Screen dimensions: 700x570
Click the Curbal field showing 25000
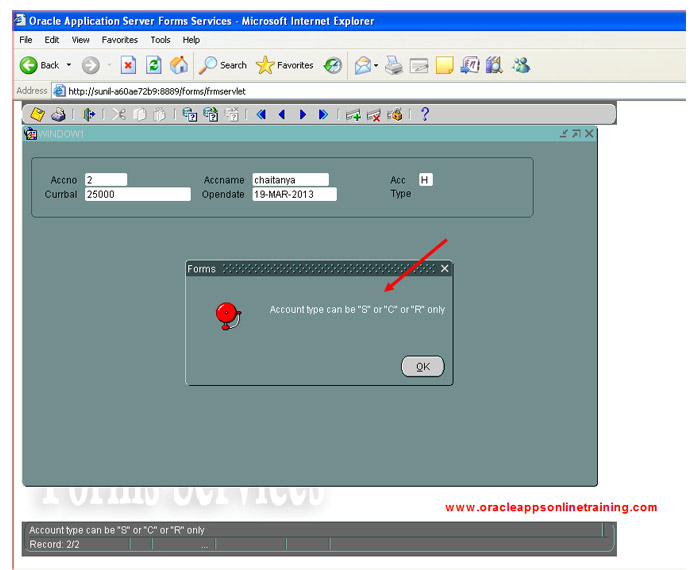138,194
